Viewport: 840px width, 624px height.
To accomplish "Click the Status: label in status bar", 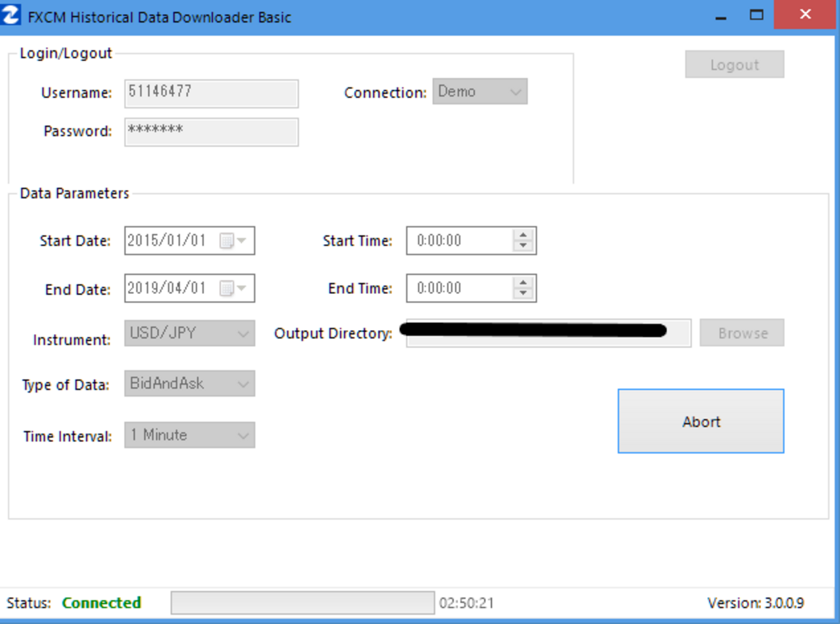I will click(x=28, y=603).
